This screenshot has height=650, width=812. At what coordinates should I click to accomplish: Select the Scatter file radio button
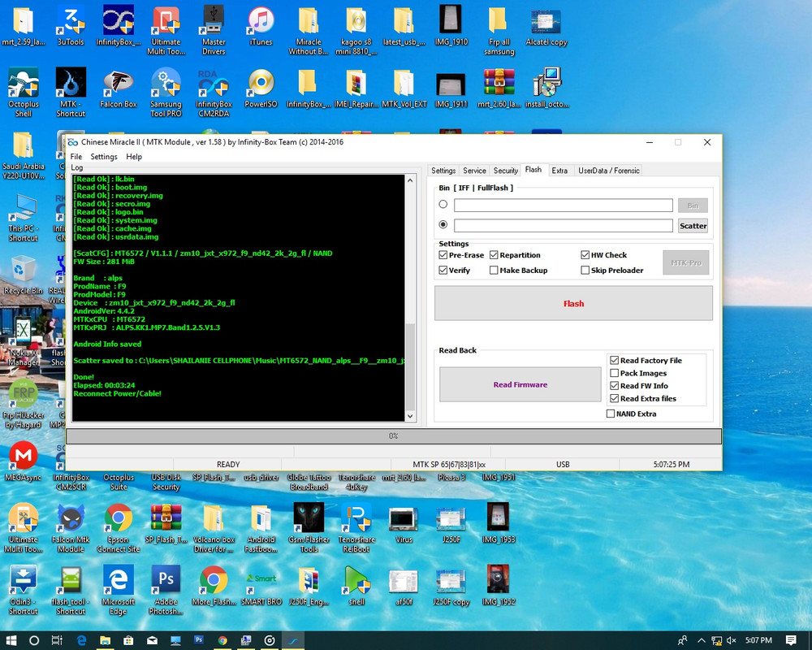[x=443, y=224]
